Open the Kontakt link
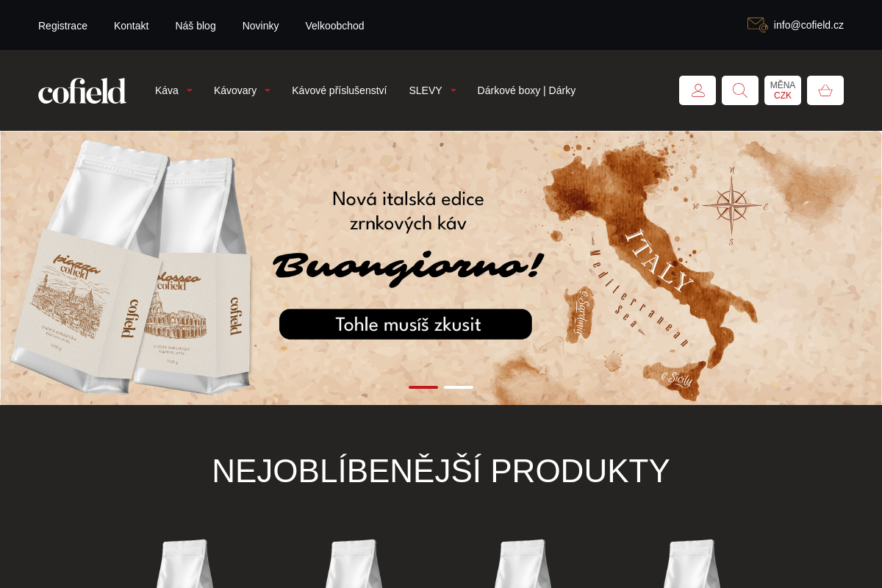The height and width of the screenshot is (588, 882). click(x=131, y=26)
